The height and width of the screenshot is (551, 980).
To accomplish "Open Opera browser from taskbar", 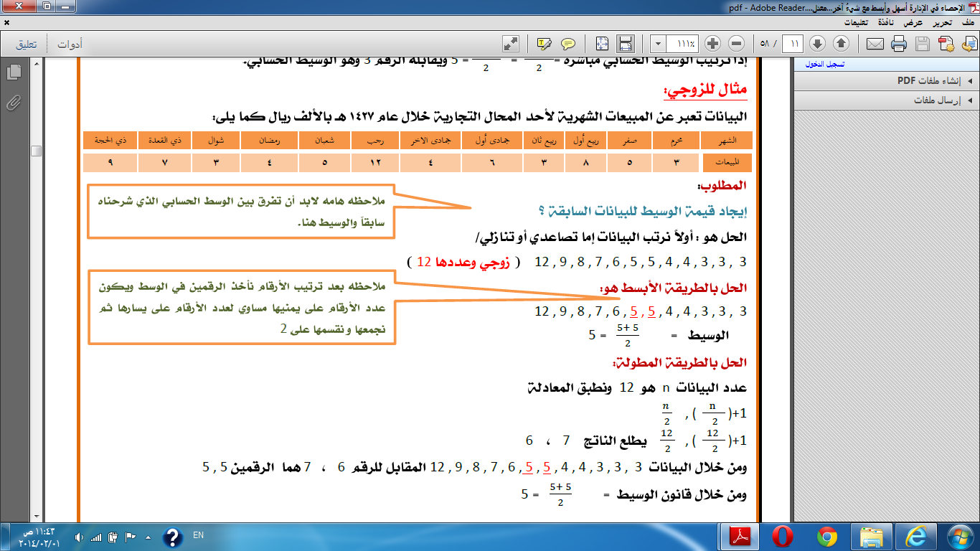I will pyautogui.click(x=782, y=536).
